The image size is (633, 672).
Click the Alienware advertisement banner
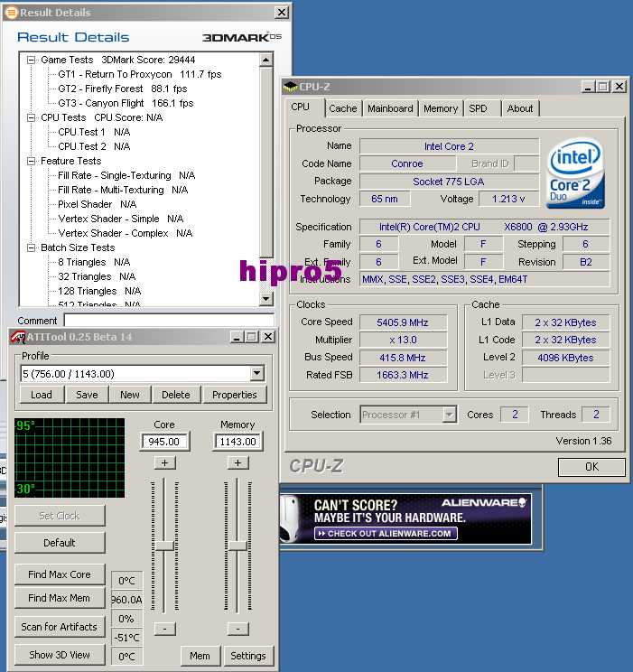tap(405, 519)
